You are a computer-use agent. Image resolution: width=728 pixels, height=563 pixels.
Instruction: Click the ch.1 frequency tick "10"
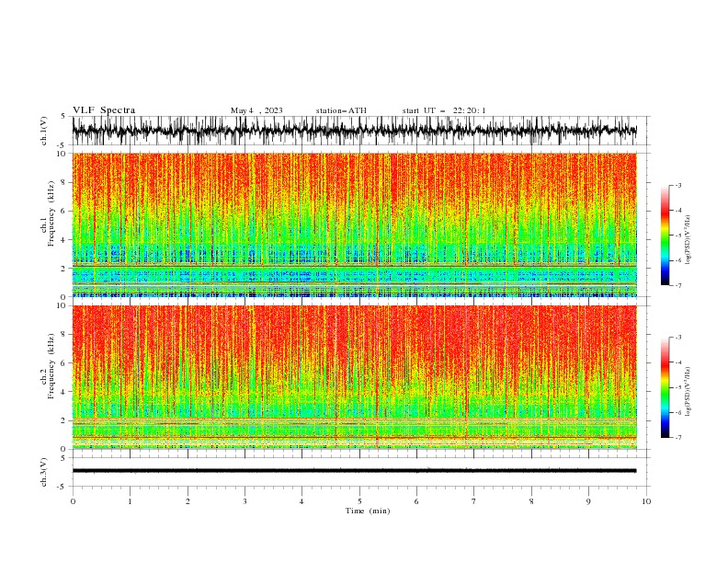(x=62, y=154)
